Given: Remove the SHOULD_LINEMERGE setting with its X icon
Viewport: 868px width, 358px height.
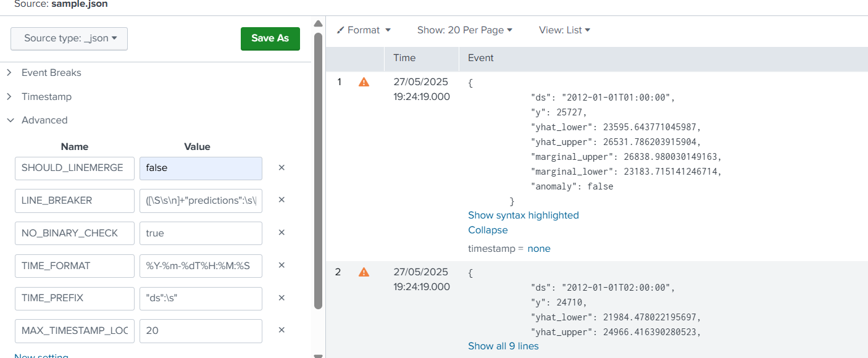Looking at the screenshot, I should click(x=282, y=167).
